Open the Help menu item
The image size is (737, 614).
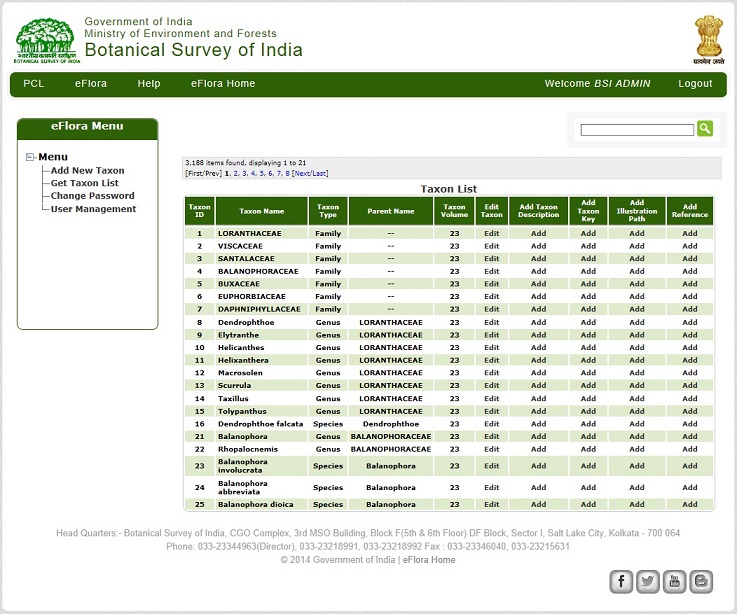click(x=149, y=84)
